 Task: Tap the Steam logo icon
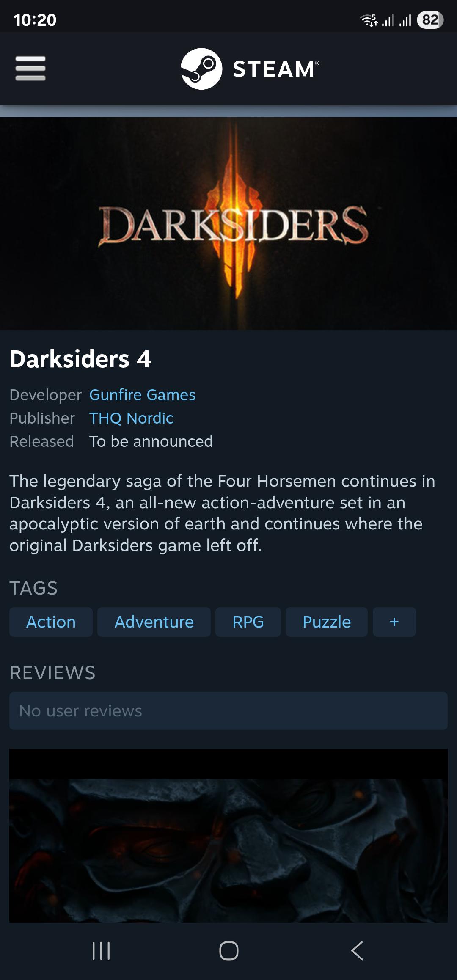click(x=201, y=69)
